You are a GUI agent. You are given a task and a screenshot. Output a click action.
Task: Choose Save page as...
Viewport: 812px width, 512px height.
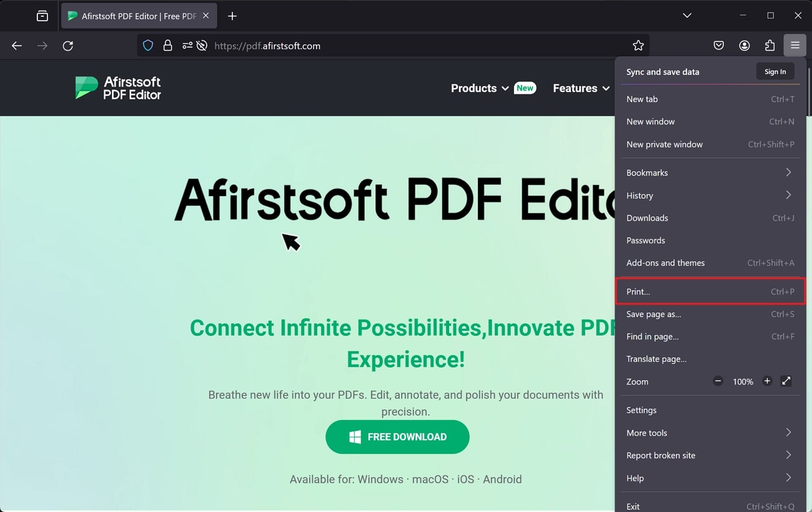coord(710,314)
